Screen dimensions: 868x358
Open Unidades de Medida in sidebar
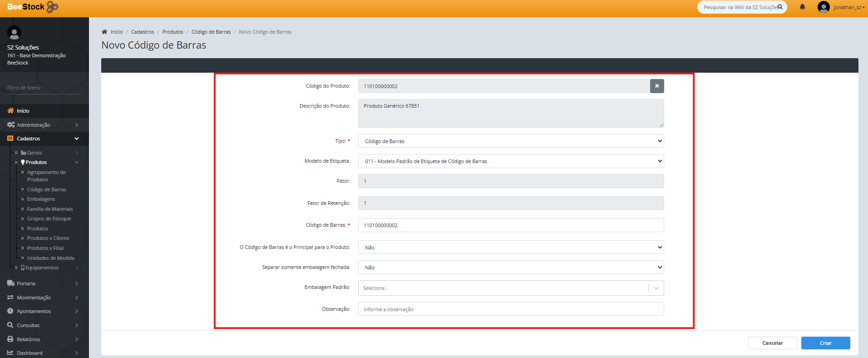tap(50, 258)
